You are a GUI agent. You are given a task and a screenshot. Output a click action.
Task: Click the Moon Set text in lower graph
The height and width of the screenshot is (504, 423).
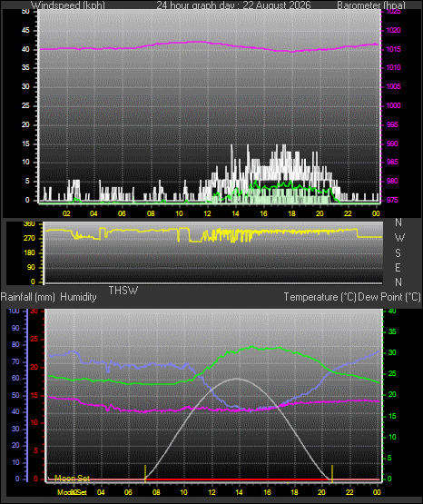72,479
